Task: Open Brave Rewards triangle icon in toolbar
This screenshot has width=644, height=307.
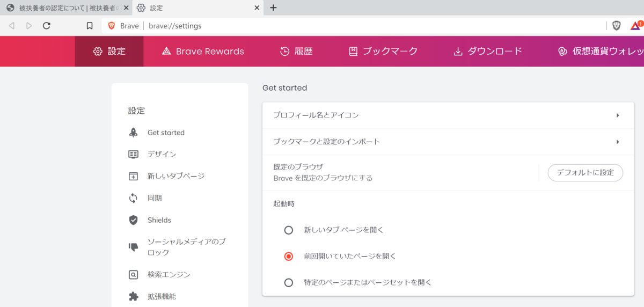Action: click(x=636, y=25)
